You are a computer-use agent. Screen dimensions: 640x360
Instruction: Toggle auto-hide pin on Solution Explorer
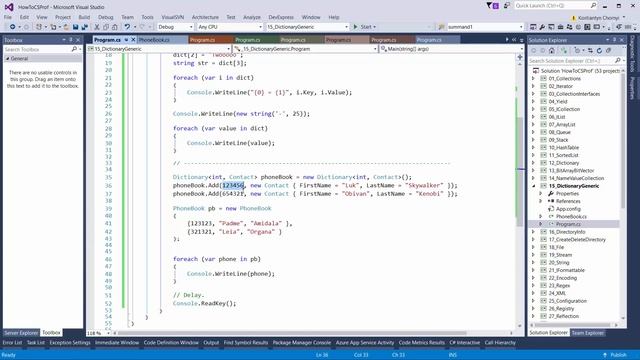pyautogui.click(x=615, y=40)
